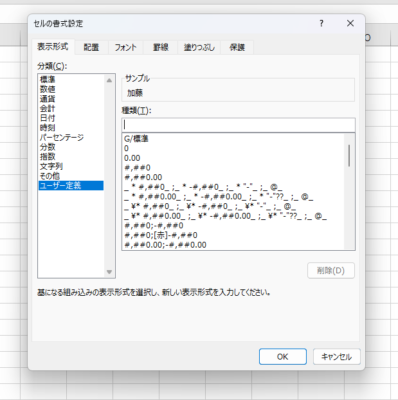The image size is (398, 400).
Task: Choose the #,##0.00 format code
Action: [234, 177]
